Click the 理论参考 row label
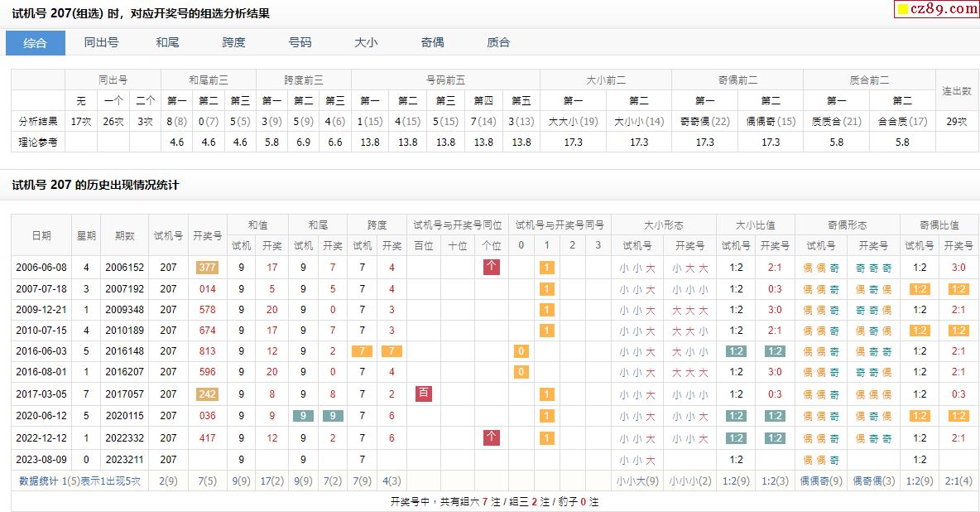This screenshot has height=512, width=980. [x=38, y=142]
